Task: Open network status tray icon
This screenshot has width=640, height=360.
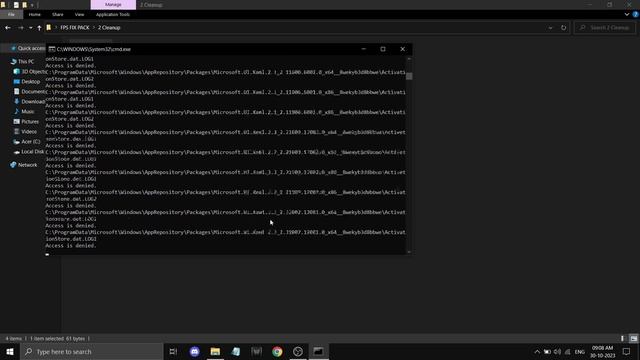Action: click(x=567, y=352)
